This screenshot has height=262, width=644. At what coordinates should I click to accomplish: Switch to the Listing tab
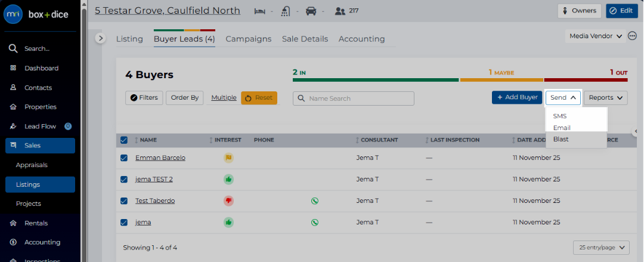[129, 39]
